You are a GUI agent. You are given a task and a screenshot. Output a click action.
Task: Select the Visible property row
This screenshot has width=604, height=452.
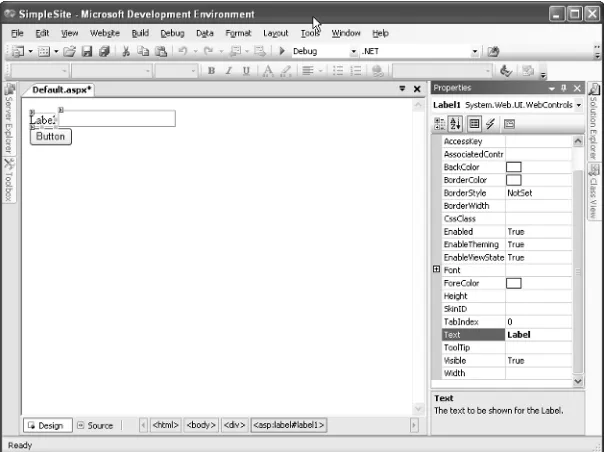click(x=507, y=361)
